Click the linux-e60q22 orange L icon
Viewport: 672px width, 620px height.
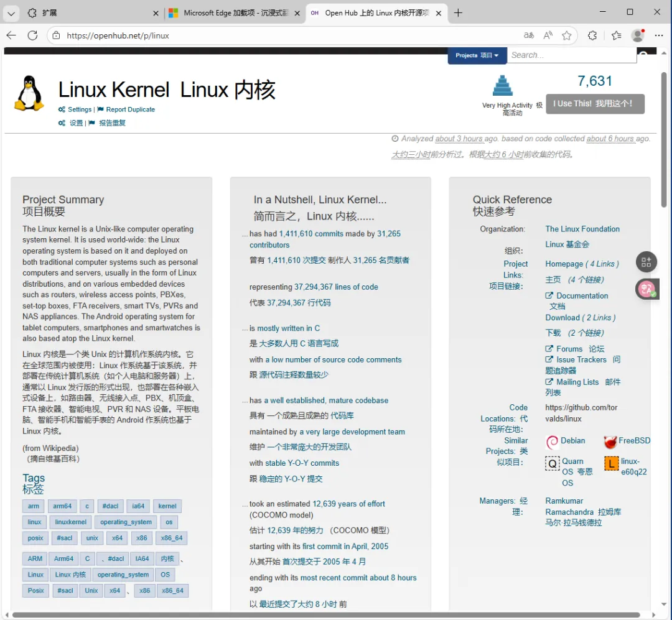point(612,464)
